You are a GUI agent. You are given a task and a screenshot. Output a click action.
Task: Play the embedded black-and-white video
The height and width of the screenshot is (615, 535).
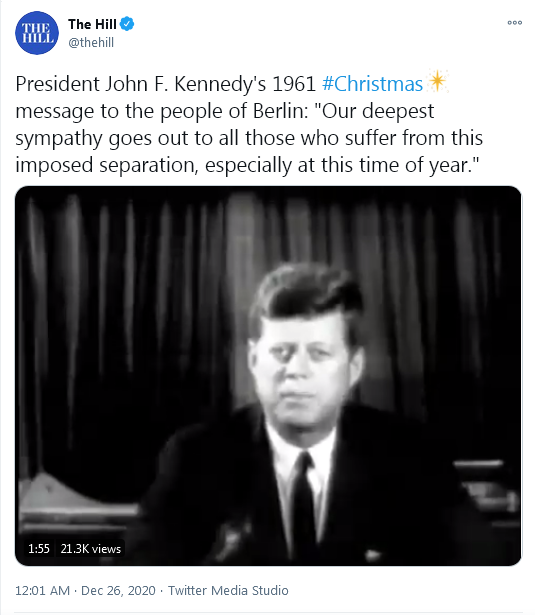[268, 376]
